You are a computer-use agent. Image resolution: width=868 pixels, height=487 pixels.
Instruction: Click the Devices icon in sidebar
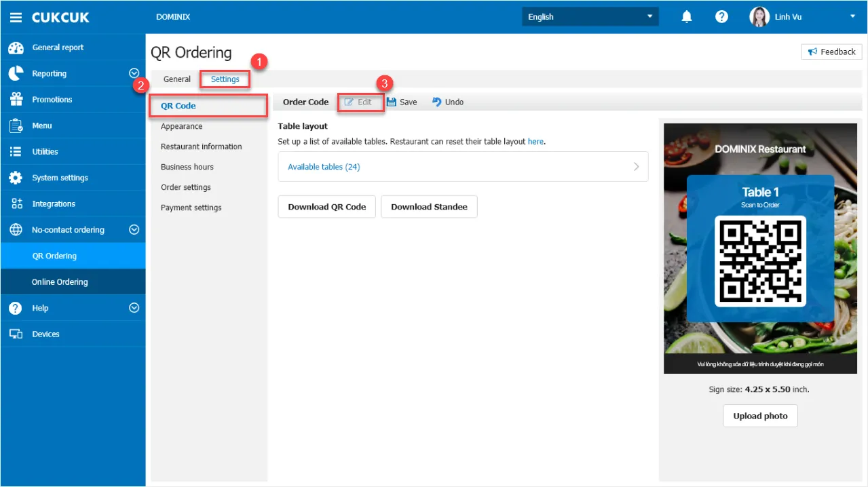pyautogui.click(x=16, y=334)
